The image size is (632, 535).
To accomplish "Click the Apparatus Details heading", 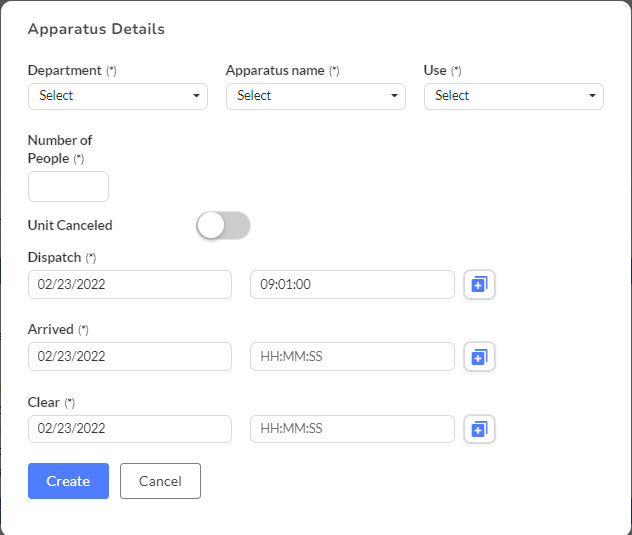I will pos(96,29).
